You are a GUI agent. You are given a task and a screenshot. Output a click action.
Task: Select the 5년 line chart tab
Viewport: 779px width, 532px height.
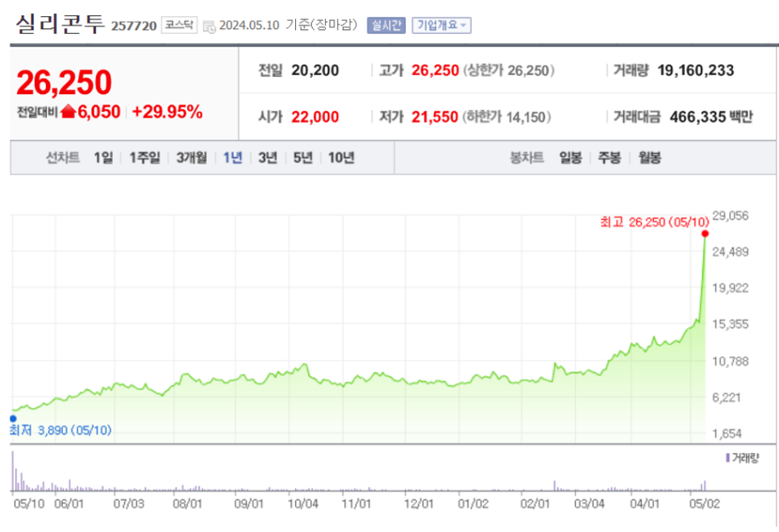[302, 158]
